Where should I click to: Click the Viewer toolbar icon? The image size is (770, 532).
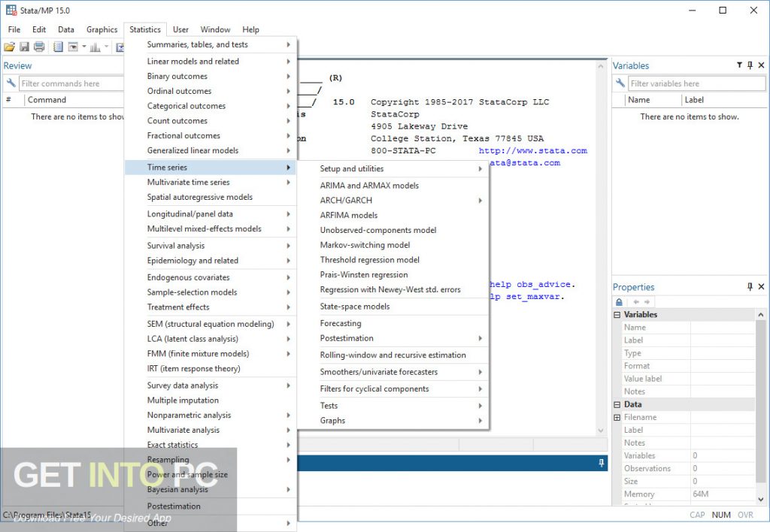tap(73, 47)
